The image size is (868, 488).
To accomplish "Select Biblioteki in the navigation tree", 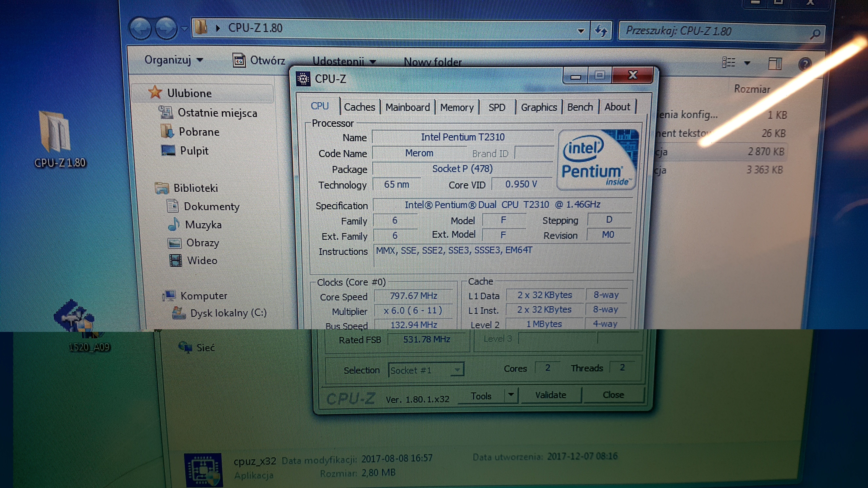I will tap(196, 188).
